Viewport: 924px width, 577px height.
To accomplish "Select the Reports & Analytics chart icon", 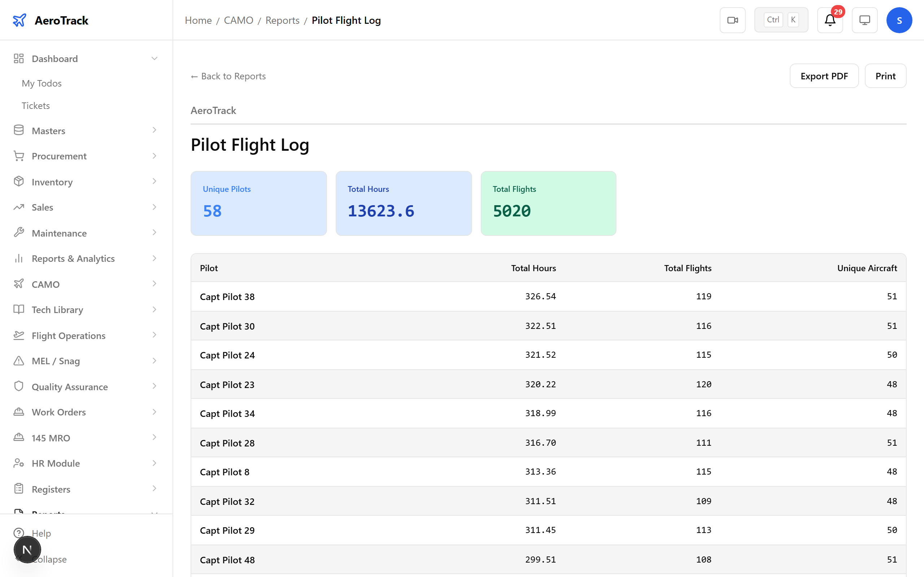I will [x=19, y=258].
